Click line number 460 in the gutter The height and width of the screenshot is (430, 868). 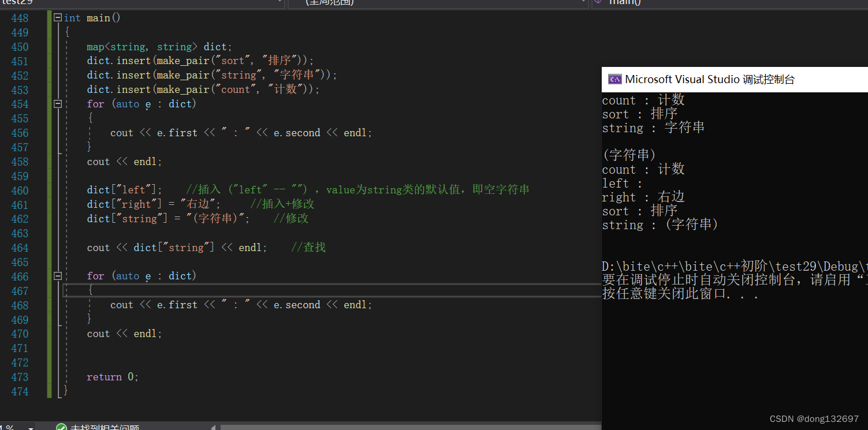pos(20,190)
